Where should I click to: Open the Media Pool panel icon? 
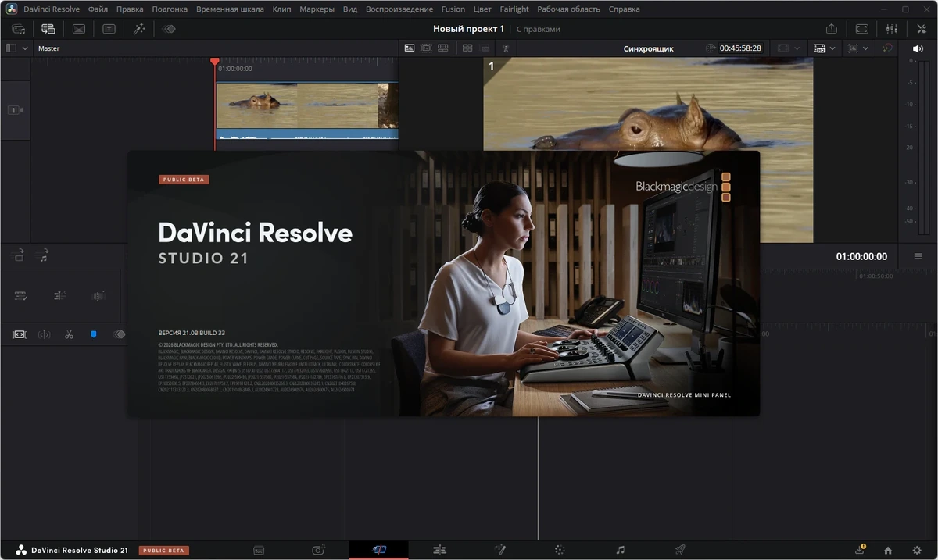coord(18,29)
